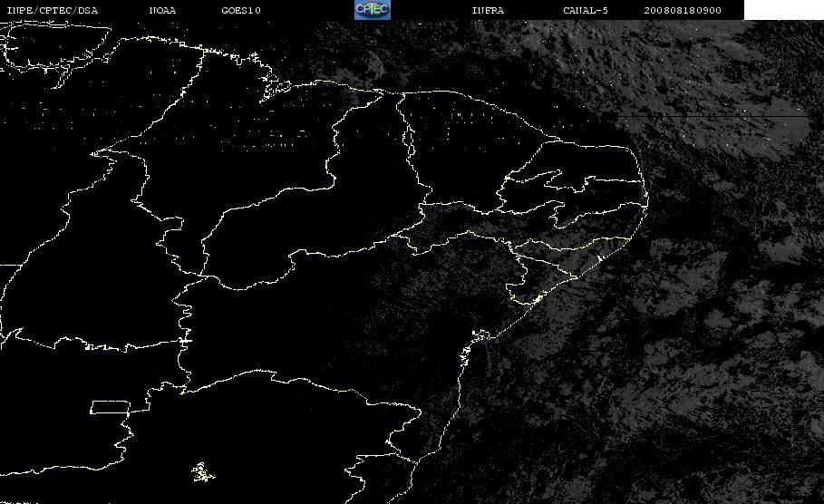Viewport: 824px width, 504px height.
Task: Click the 'INFRA' header label
Action: tap(488, 11)
